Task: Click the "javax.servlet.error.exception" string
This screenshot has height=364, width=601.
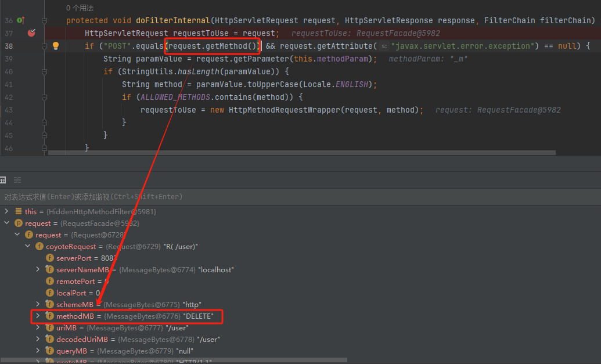Action: tap(463, 46)
